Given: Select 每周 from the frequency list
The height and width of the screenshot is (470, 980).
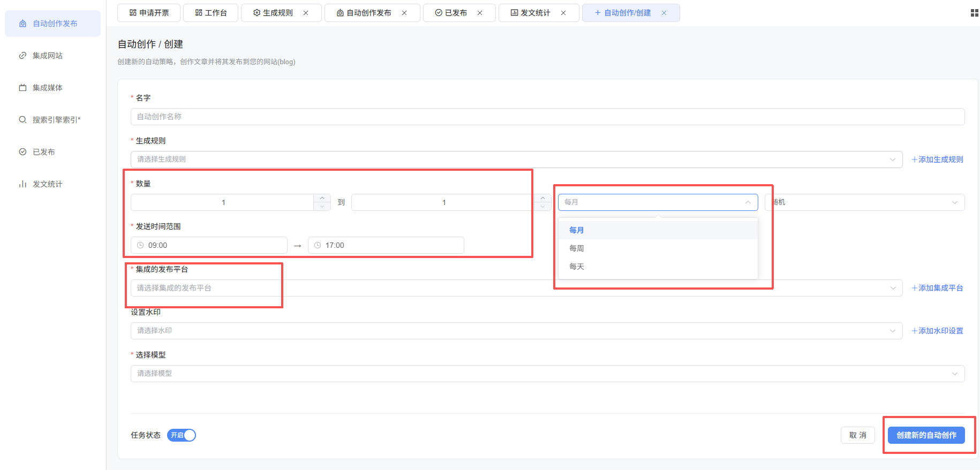Looking at the screenshot, I should click(x=577, y=248).
